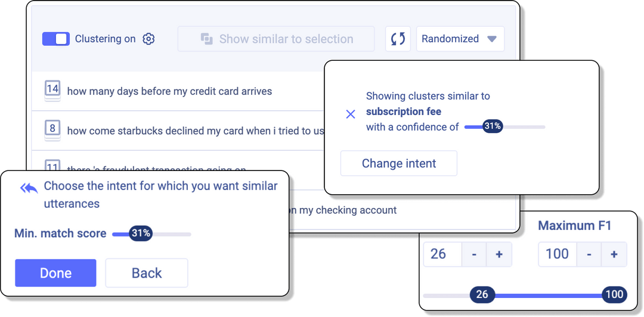The height and width of the screenshot is (317, 644).
Task: Increase the minimum value 26 with plus
Action: click(499, 254)
